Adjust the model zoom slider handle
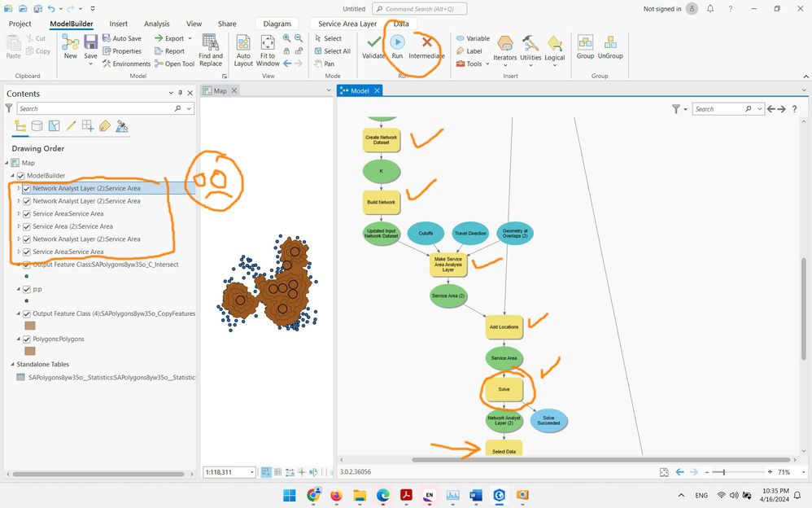Screen dimensions: 812x508 coord(724,472)
